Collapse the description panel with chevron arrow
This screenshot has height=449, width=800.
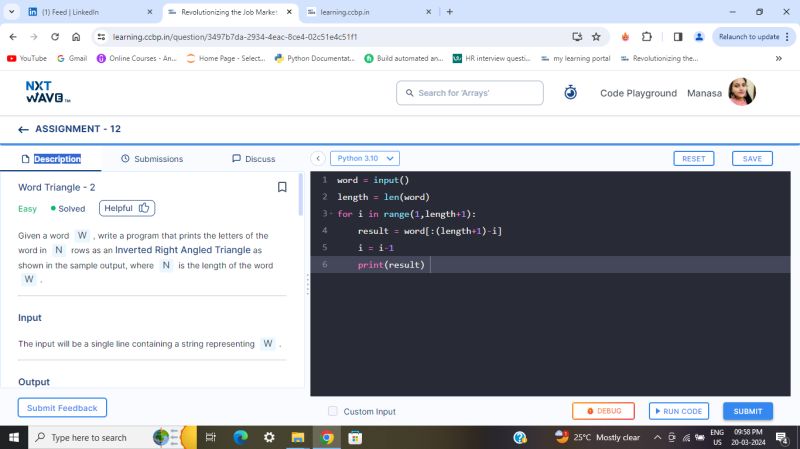click(x=318, y=158)
